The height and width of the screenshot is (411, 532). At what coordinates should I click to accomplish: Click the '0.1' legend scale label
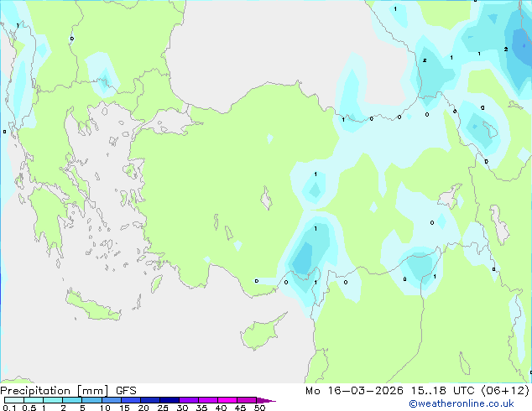9,408
